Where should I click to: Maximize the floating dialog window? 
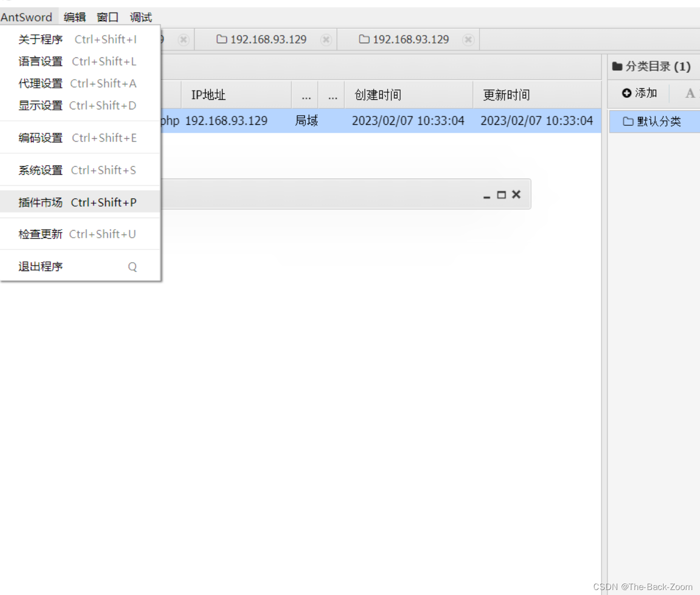click(501, 195)
